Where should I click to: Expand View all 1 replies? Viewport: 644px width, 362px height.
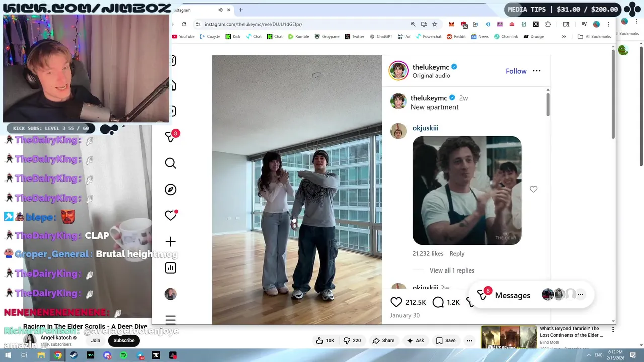point(452,270)
